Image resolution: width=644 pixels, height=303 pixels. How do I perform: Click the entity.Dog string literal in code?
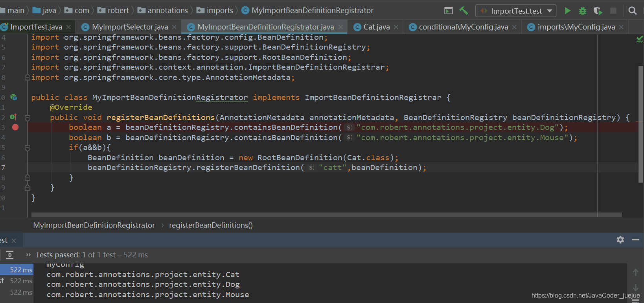point(458,127)
